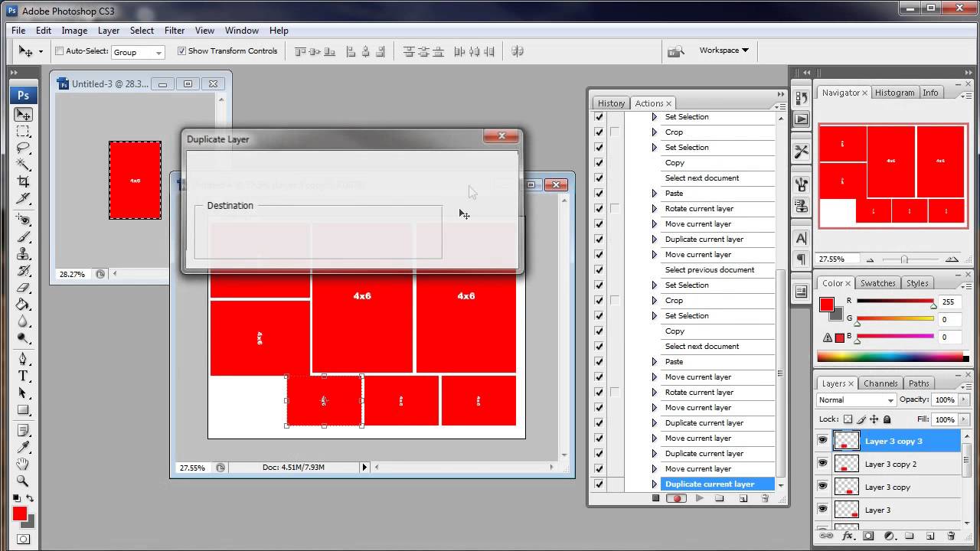The image size is (980, 551).
Task: Select the Hand tool
Action: click(x=23, y=464)
